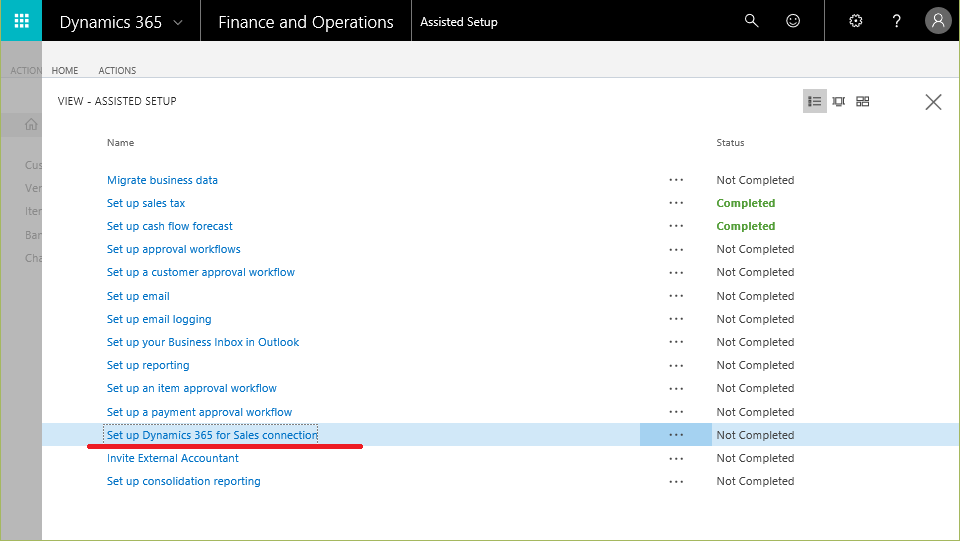Open ellipsis menu for customer approval workflow
This screenshot has height=541, width=960.
(676, 272)
